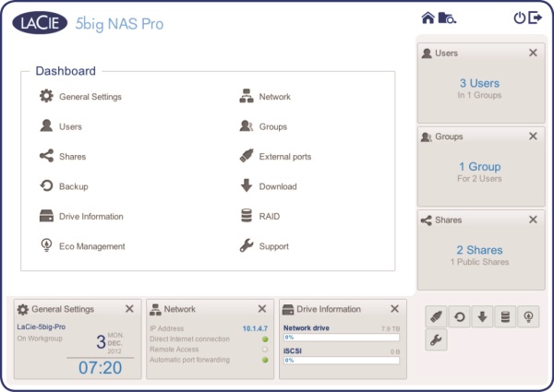
Task: Close the General Settings widget
Action: (129, 309)
